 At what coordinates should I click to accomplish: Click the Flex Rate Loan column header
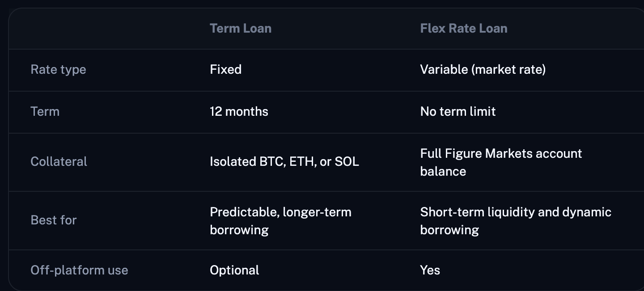point(464,29)
